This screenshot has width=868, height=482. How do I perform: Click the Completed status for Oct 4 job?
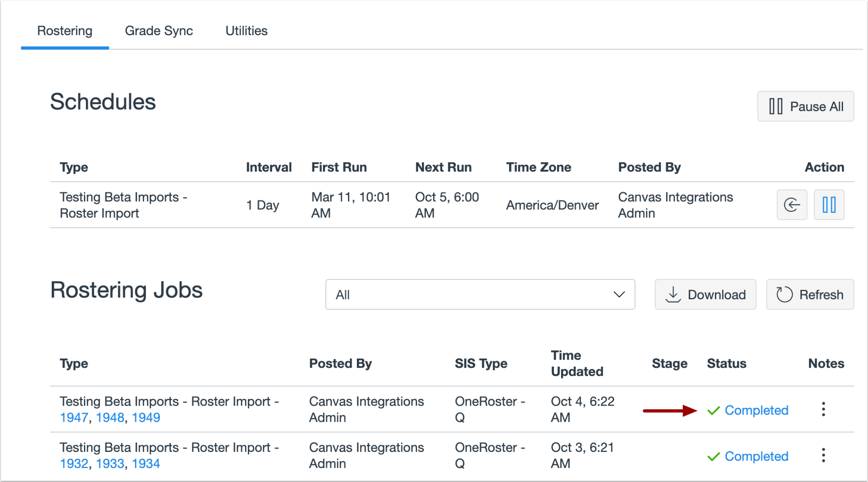(756, 410)
